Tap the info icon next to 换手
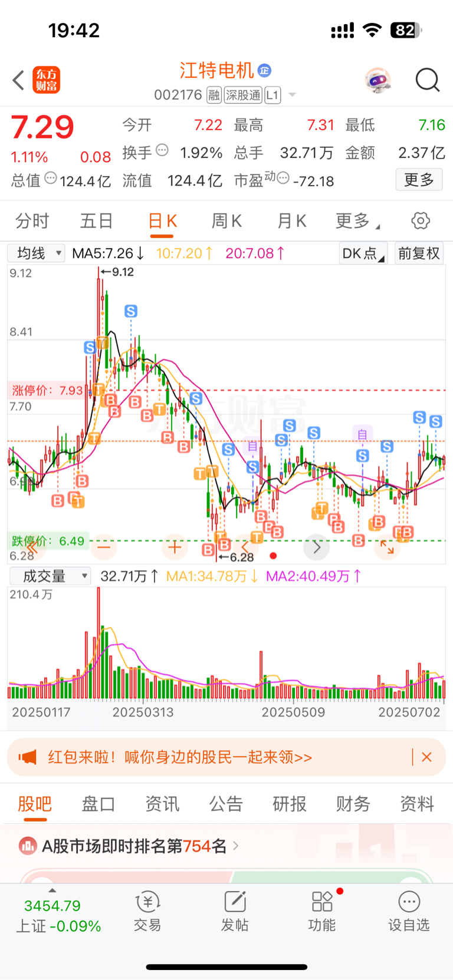 (162, 150)
